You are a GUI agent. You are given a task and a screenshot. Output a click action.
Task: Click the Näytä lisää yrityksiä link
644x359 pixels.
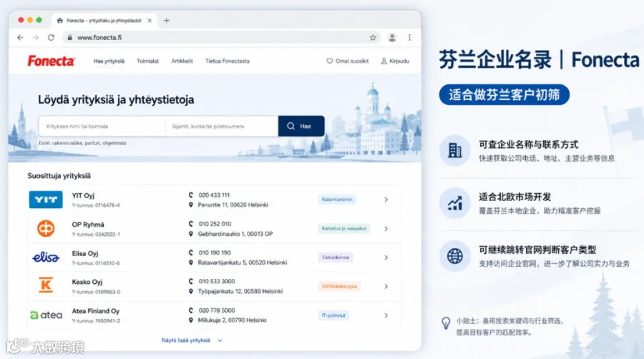click(185, 340)
